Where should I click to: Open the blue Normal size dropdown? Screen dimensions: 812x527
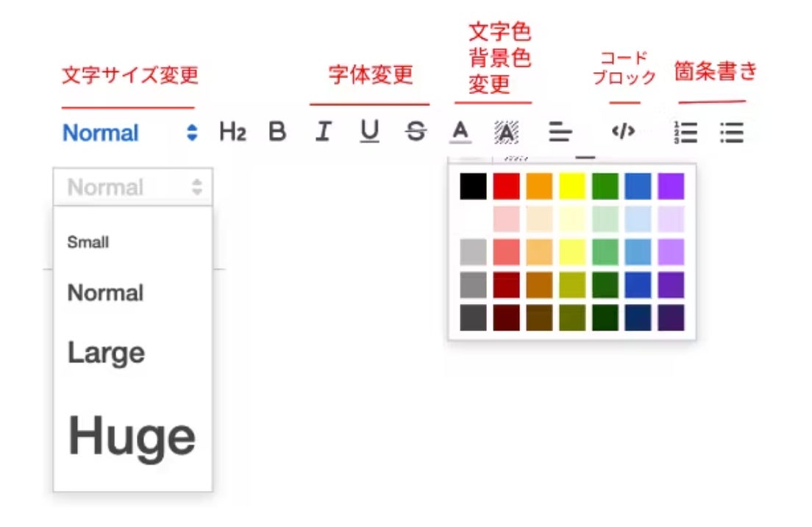click(130, 133)
